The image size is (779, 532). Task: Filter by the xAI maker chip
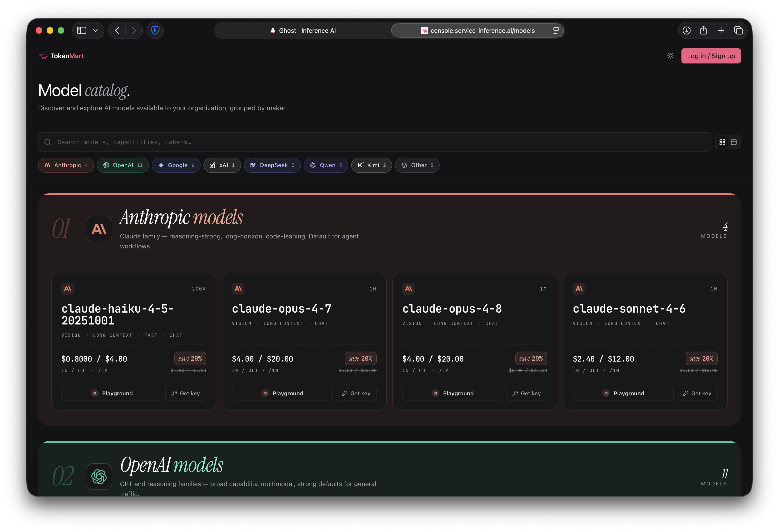222,165
